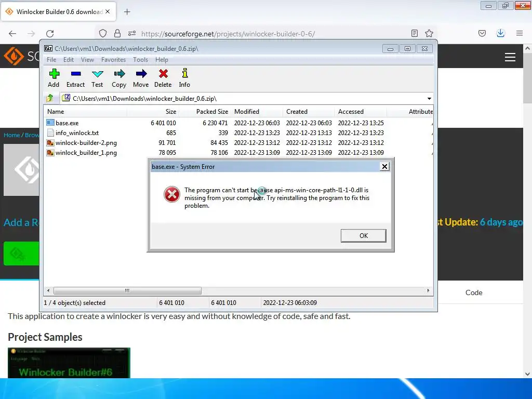This screenshot has width=532, height=399.
Task: Click the base.exe file icon
Action: pos(50,123)
